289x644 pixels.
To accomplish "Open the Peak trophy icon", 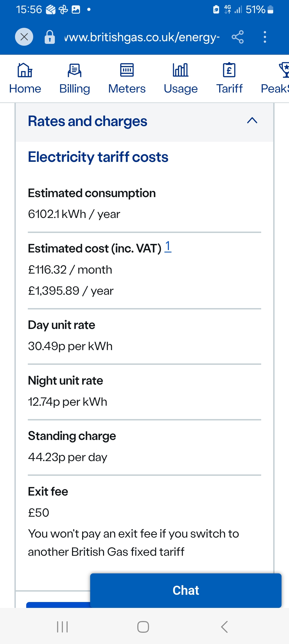I will 284,70.
